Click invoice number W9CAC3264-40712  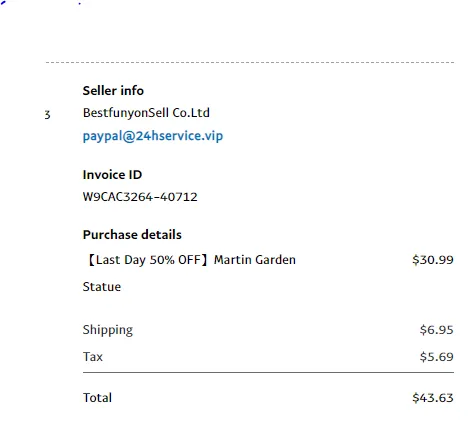(x=140, y=197)
